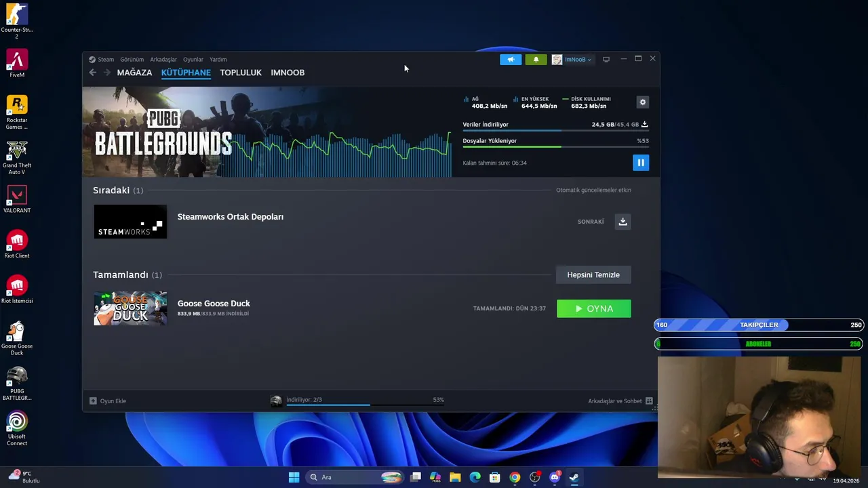The image size is (868, 488).
Task: Click the PUBG Battlegrounds banner image
Action: coord(267,132)
